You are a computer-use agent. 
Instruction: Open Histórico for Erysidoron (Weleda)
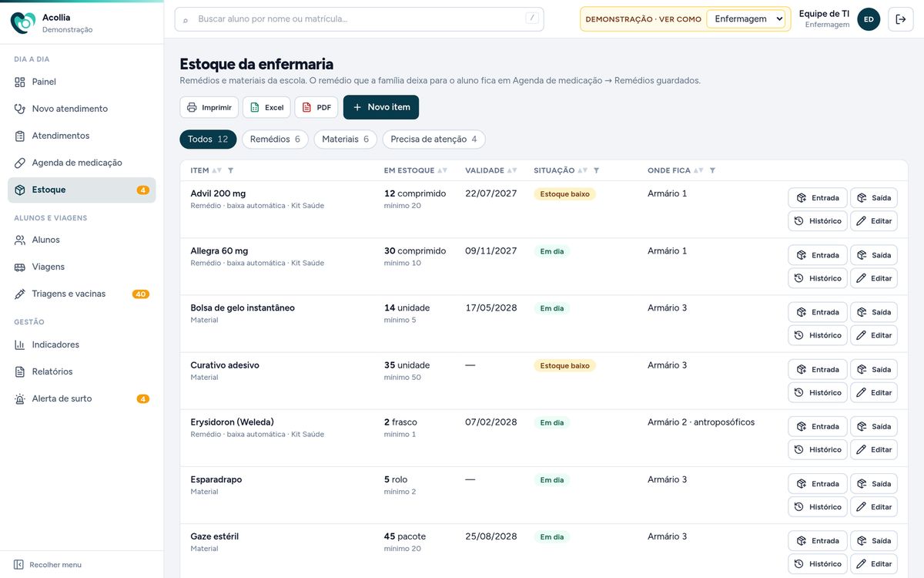tap(818, 449)
